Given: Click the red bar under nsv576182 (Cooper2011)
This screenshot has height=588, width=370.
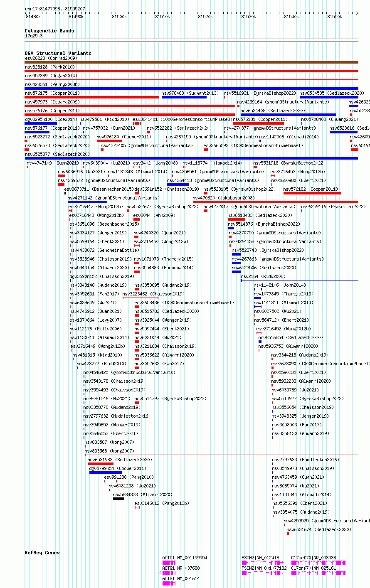Looking at the screenshot, I should coord(312,193).
